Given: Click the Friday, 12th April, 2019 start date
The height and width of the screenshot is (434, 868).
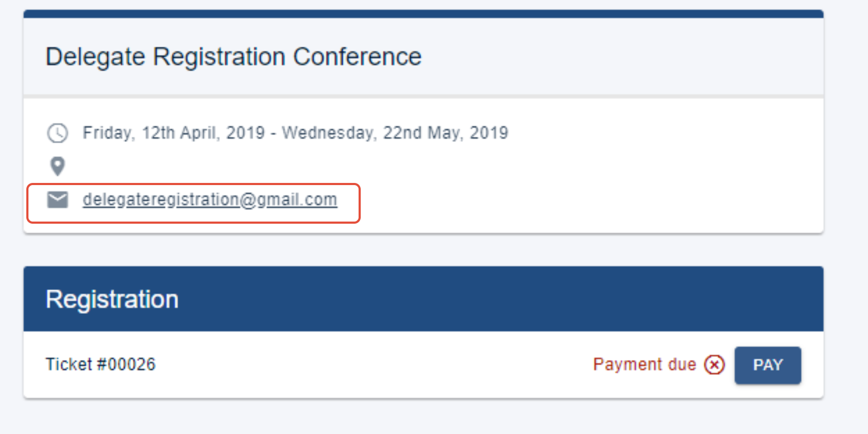Looking at the screenshot, I should coord(173,133).
